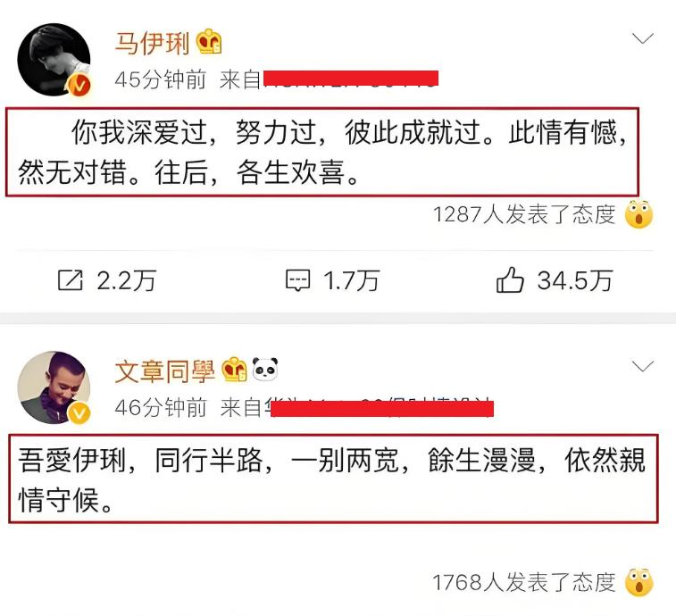Tap the panda emoji badge
This screenshot has width=676, height=616.
click(264, 369)
